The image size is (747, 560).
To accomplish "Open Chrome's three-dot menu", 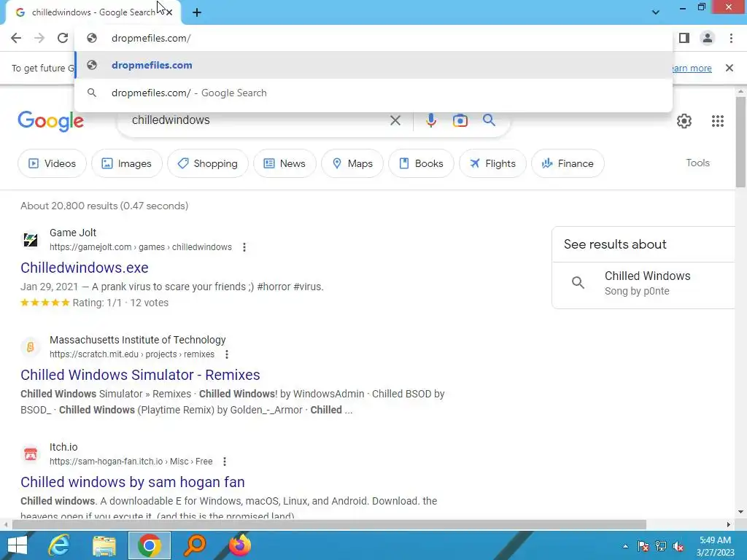I will [731, 38].
